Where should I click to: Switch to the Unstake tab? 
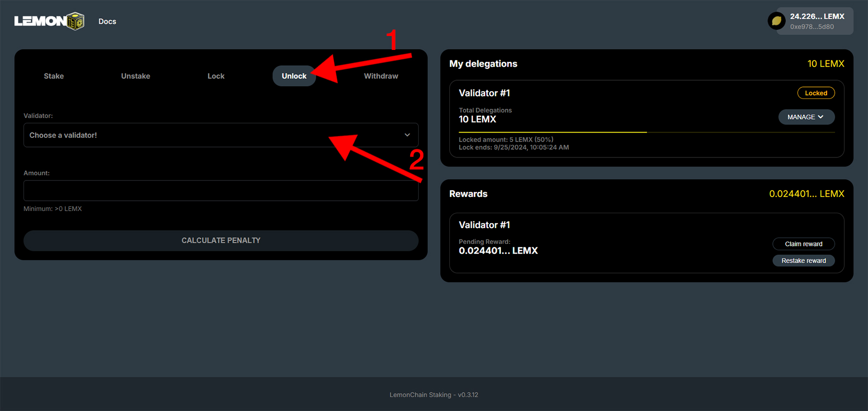point(136,76)
